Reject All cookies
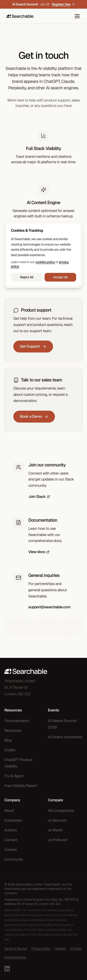Viewport: 87px width, 980px height. pyautogui.click(x=26, y=277)
